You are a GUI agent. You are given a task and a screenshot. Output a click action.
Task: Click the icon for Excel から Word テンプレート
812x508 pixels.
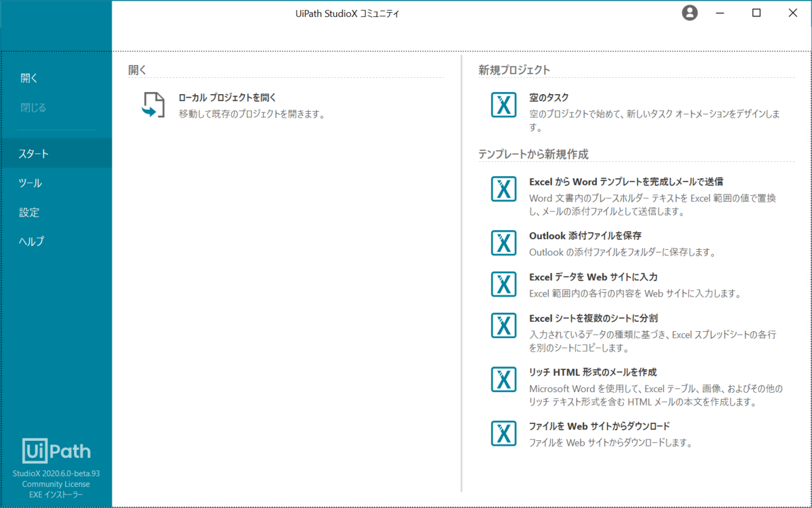503,189
